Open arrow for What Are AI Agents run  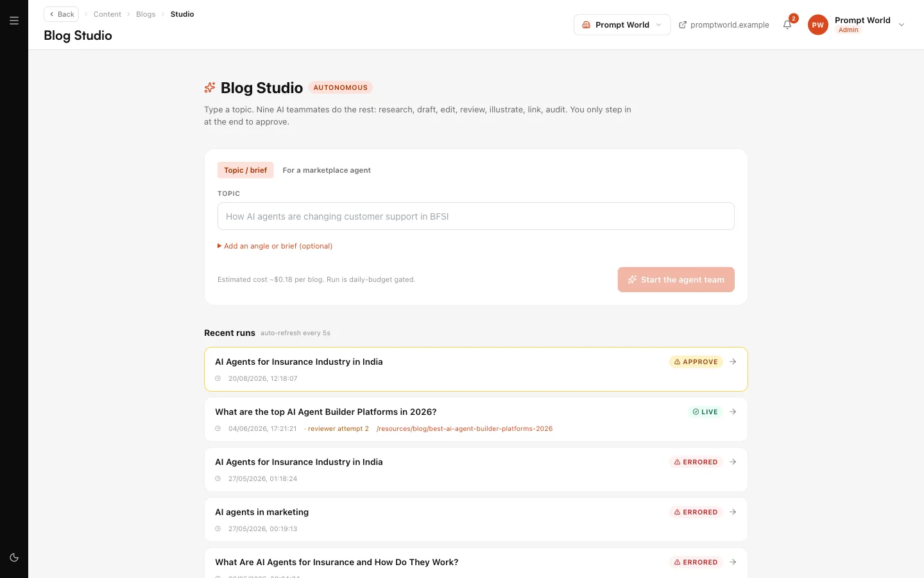[733, 562]
